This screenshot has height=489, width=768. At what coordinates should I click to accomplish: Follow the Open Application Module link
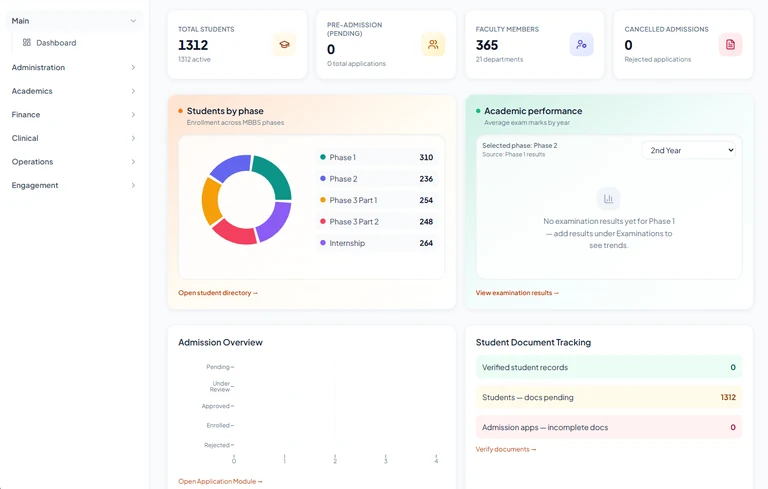[220, 481]
